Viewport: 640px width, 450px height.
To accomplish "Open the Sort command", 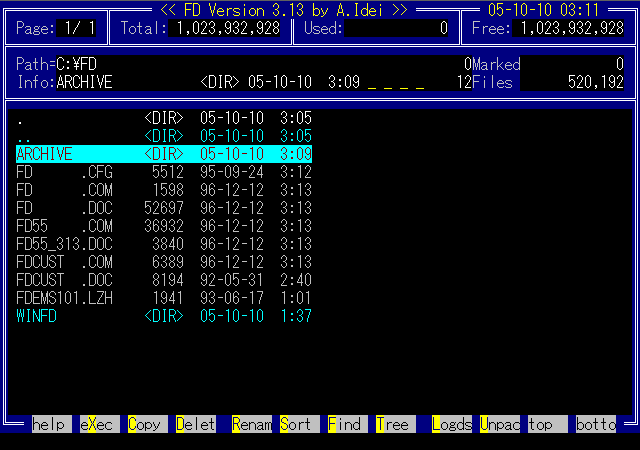I will point(300,424).
